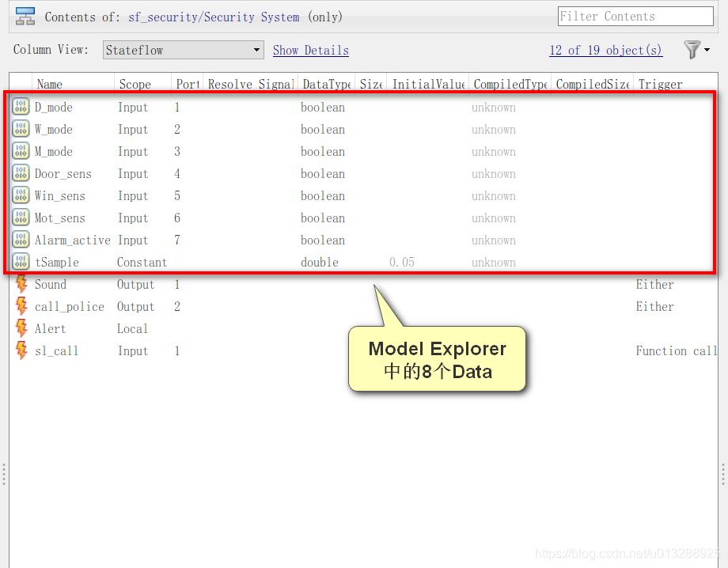Click the event lightning icon for call_police
The image size is (728, 568).
click(x=21, y=306)
